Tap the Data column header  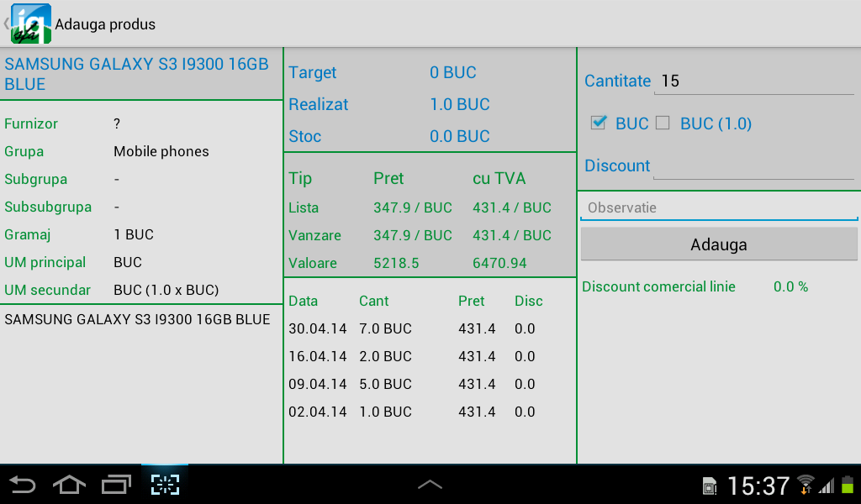[x=303, y=301]
